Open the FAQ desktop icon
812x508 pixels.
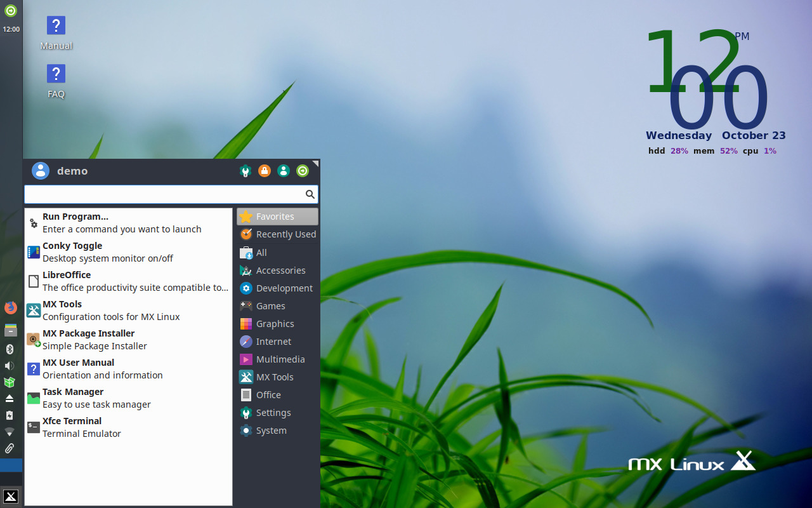tap(56, 81)
